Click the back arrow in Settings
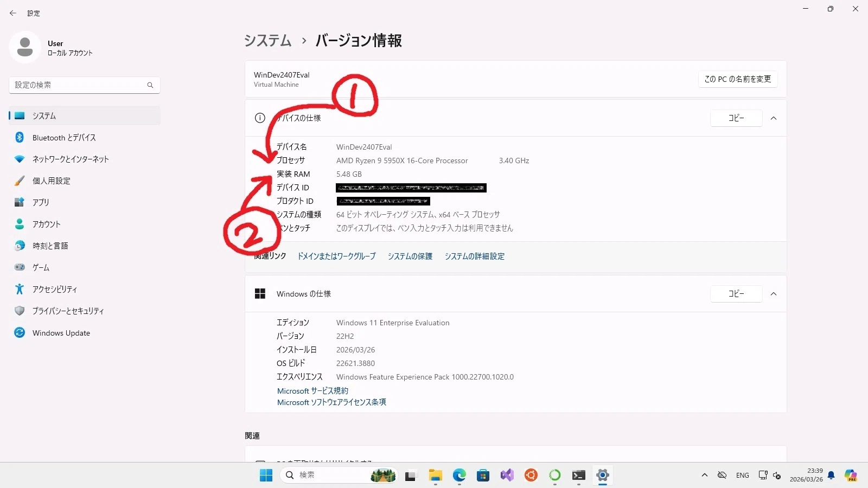This screenshot has height=488, width=868. pos(13,13)
